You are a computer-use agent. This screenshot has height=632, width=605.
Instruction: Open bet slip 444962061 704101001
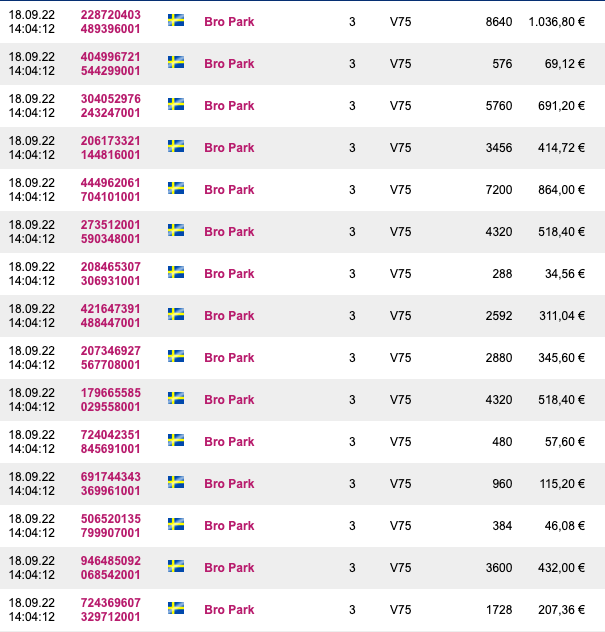point(110,190)
